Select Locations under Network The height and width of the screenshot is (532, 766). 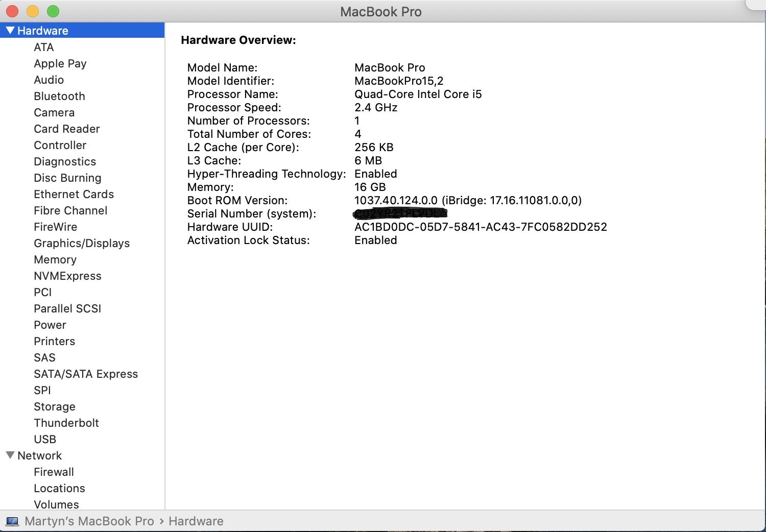(x=59, y=488)
